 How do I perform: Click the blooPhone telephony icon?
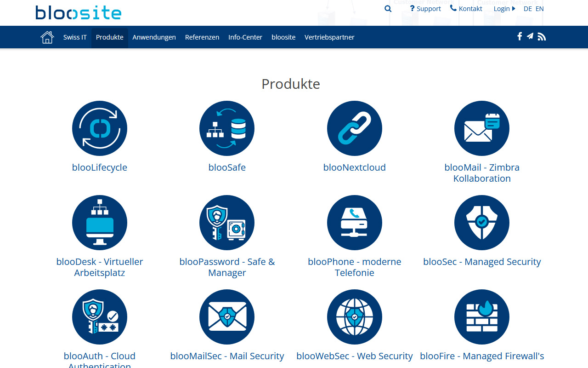pos(354,223)
